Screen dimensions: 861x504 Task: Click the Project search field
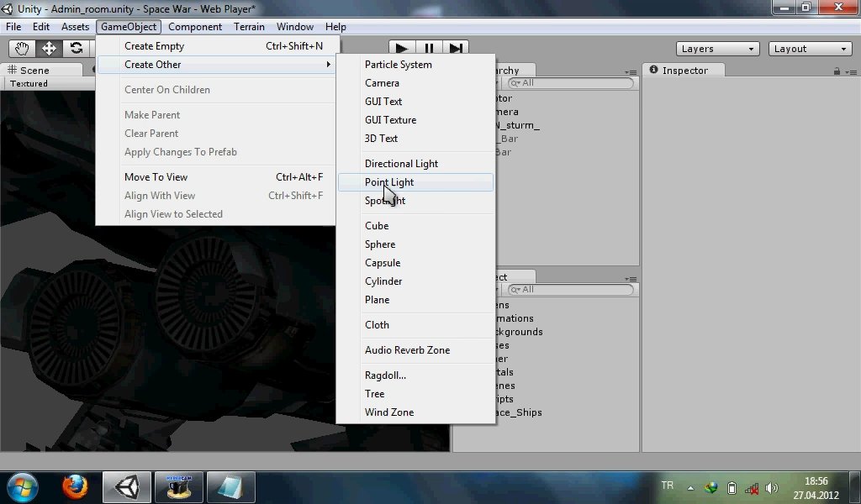coord(571,290)
